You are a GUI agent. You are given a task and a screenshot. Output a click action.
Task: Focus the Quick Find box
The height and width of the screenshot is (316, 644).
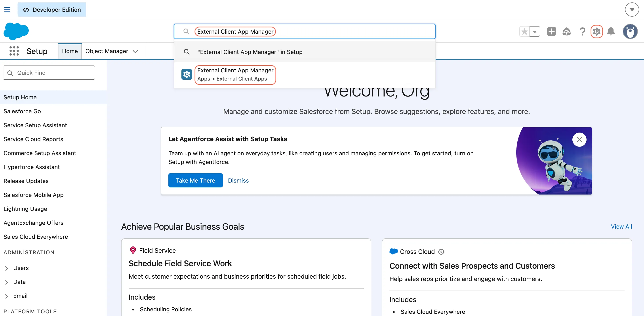[x=49, y=73]
